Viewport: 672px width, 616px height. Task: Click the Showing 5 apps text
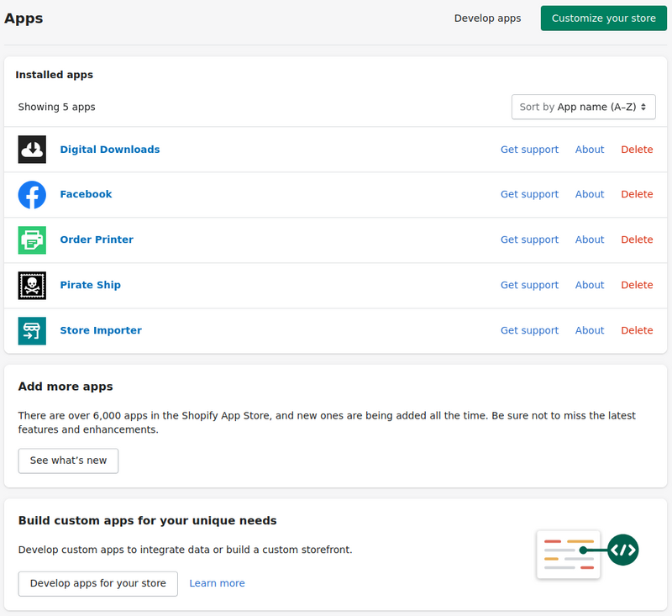[x=56, y=108]
